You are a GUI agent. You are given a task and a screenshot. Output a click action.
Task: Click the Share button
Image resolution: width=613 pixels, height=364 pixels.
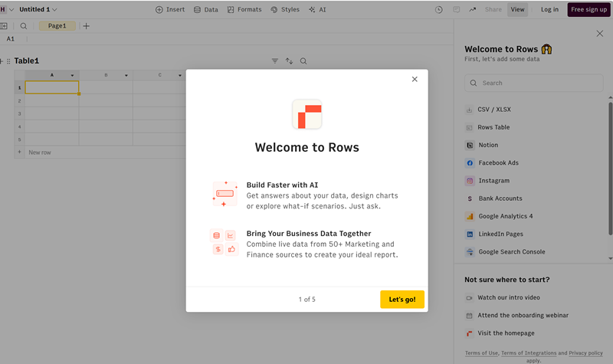(493, 9)
